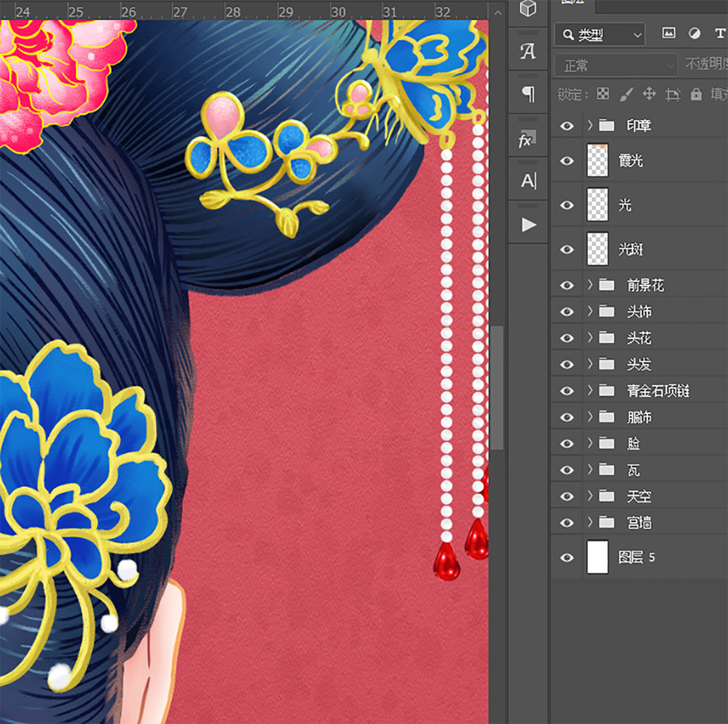This screenshot has height=724, width=728.
Task: Select the 霞光 layer name
Action: tap(630, 161)
